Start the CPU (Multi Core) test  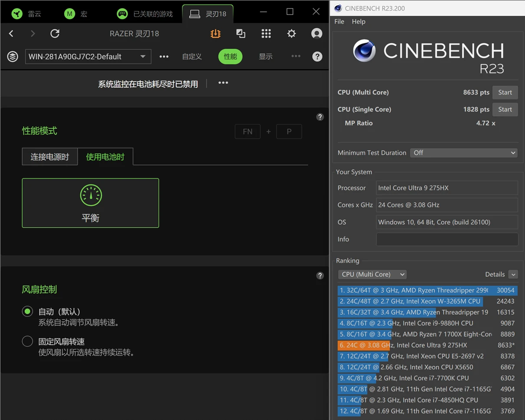pyautogui.click(x=505, y=93)
